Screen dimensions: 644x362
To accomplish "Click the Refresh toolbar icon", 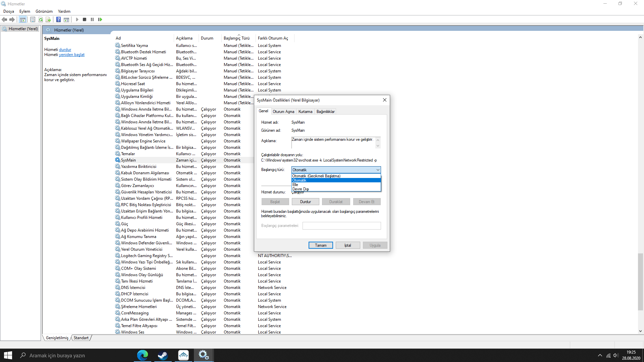I will [x=41, y=19].
